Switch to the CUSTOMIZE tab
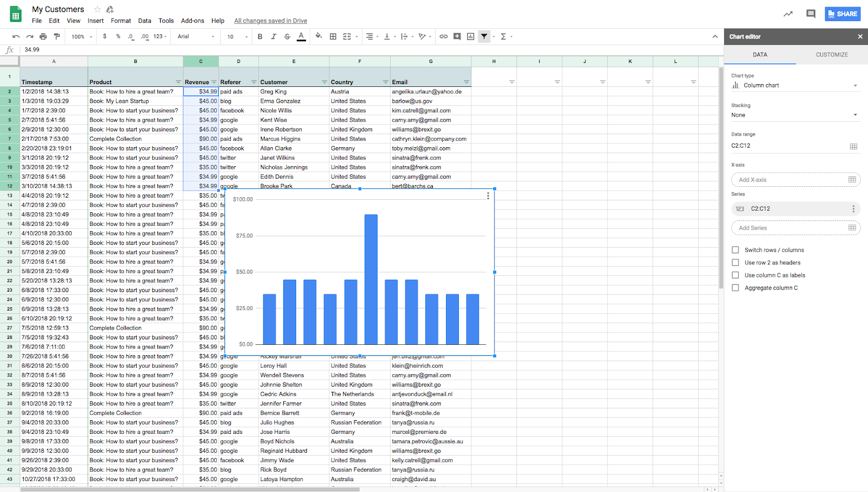Image resolution: width=868 pixels, height=492 pixels. [832, 55]
